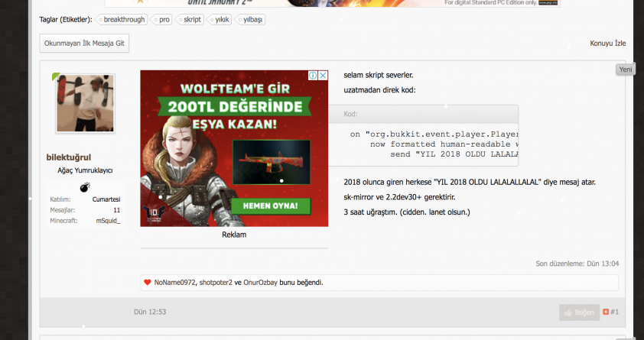Click Okunmayan İlk Mesaja Git button

point(84,43)
